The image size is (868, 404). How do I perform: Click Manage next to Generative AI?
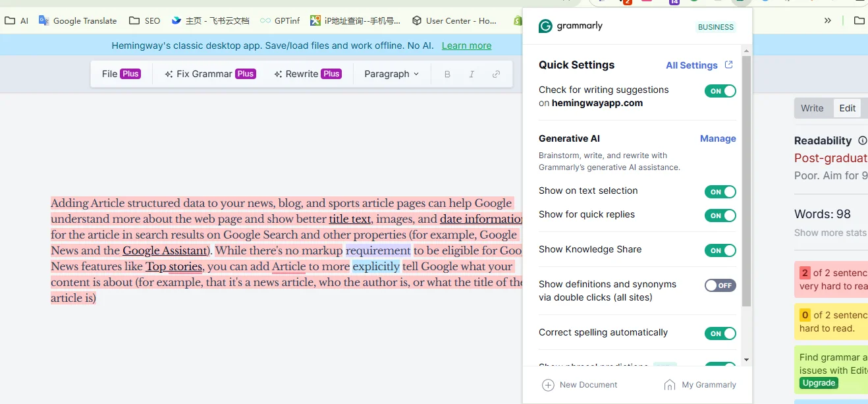[x=718, y=138]
